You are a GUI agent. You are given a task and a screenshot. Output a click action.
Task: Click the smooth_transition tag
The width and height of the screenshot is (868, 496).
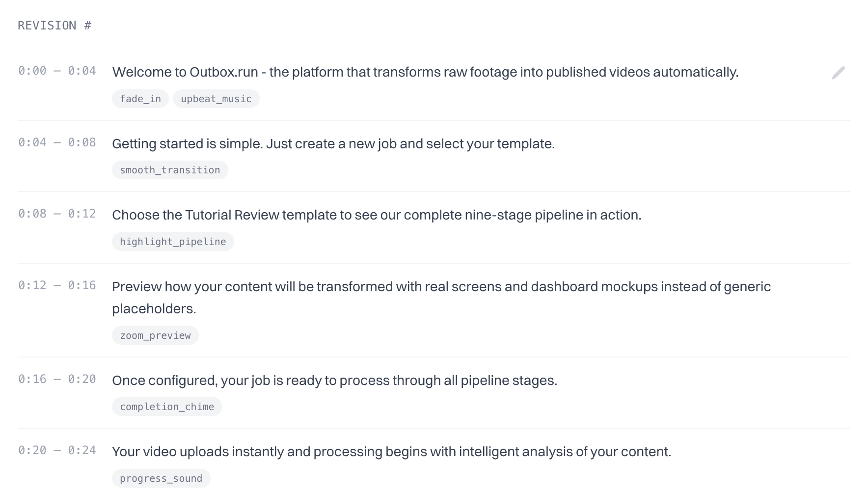tap(170, 170)
